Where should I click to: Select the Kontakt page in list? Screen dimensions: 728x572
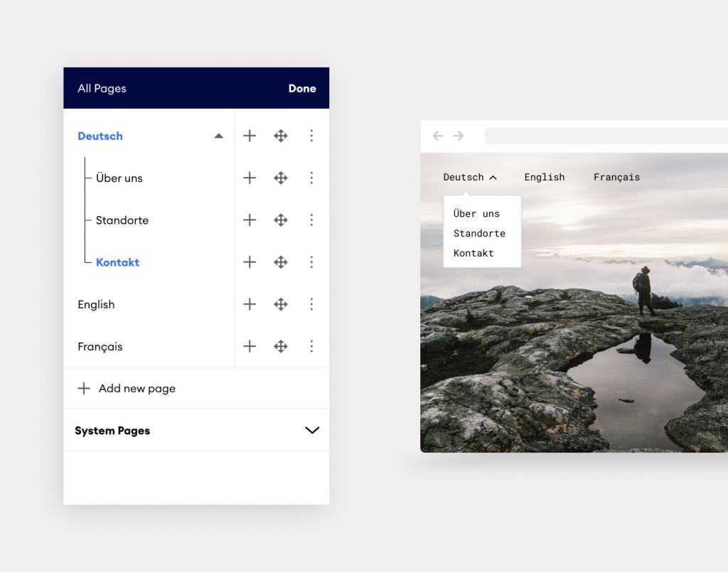click(117, 262)
